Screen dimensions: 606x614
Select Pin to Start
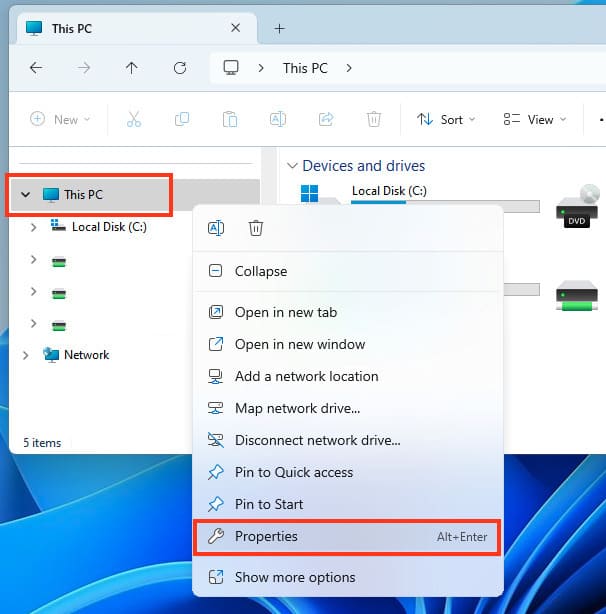click(x=347, y=504)
